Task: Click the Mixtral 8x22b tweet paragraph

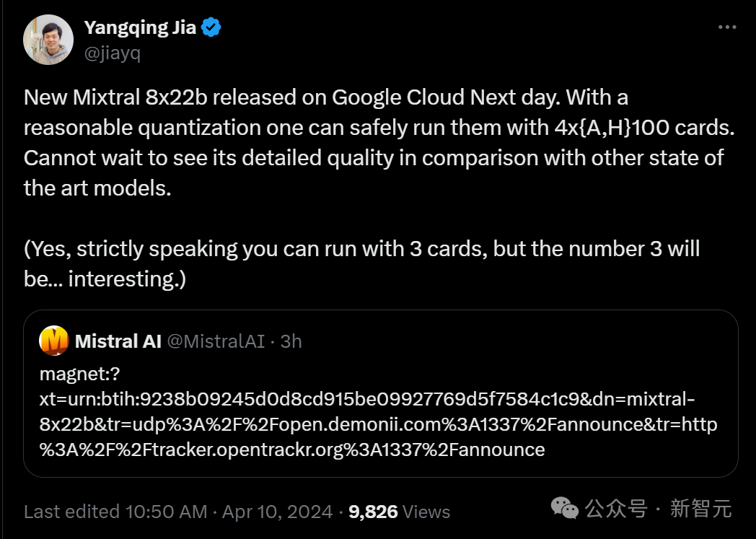Action: 379,143
